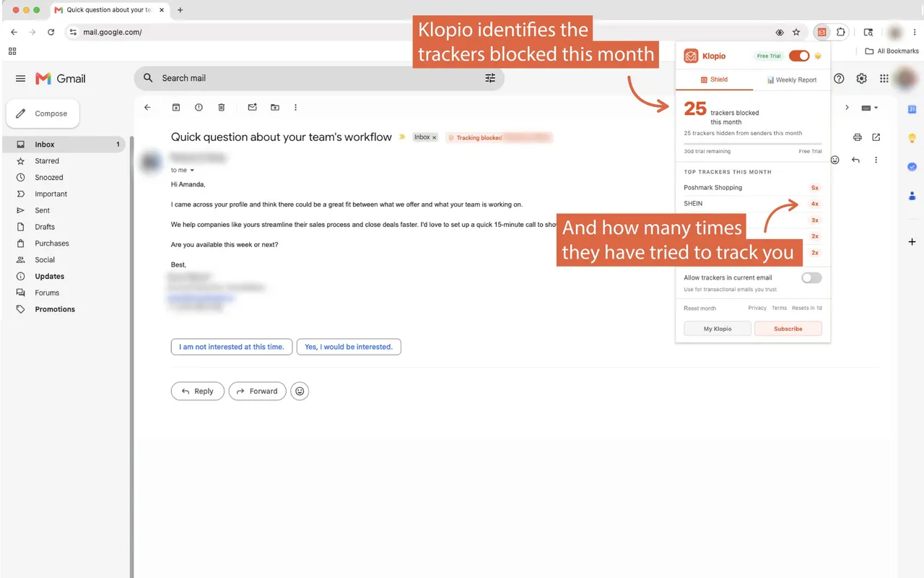
Task: Expand the 'to me' recipient details
Action: pos(192,171)
